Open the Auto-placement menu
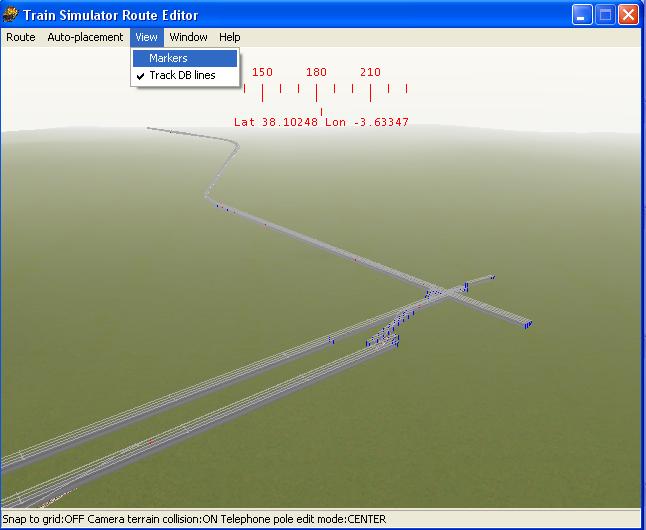Viewport: 646px width, 530px height. 85,37
